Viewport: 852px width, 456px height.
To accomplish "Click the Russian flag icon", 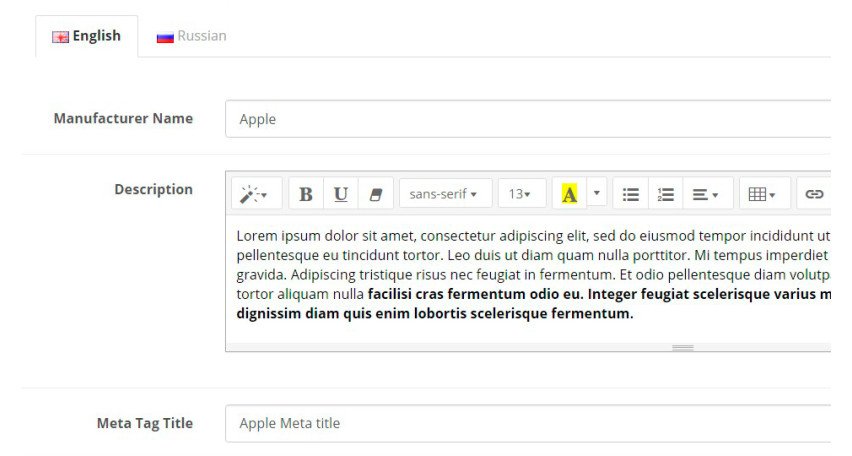I will coord(165,37).
